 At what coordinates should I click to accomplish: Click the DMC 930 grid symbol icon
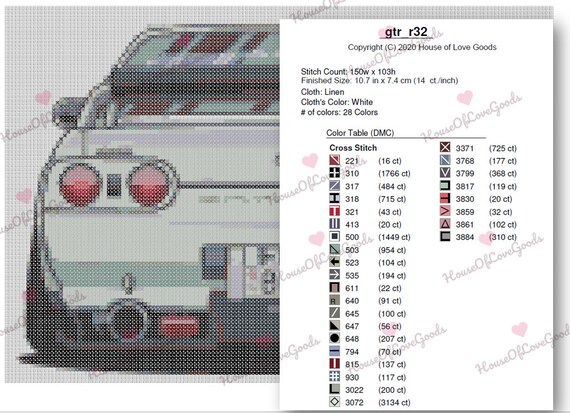[334, 377]
